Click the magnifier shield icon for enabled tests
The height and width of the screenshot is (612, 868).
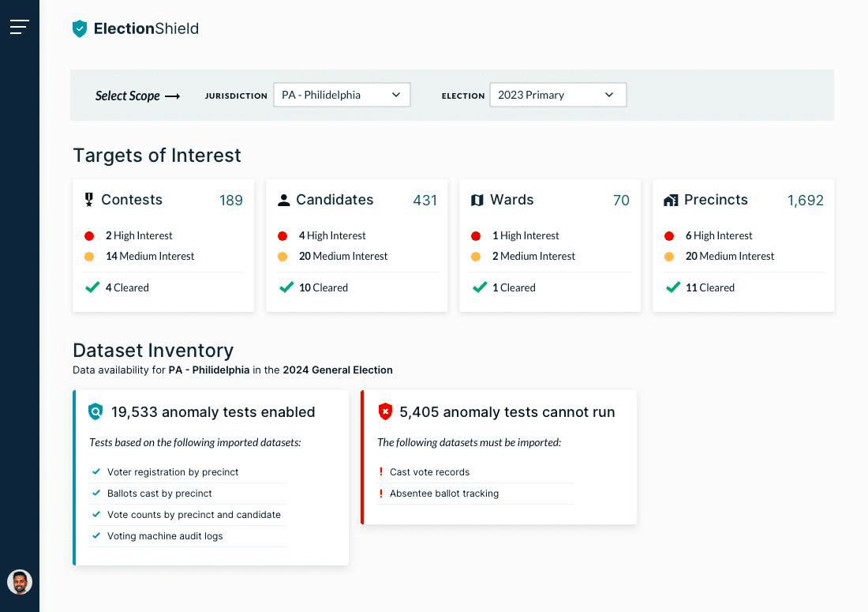click(x=95, y=411)
